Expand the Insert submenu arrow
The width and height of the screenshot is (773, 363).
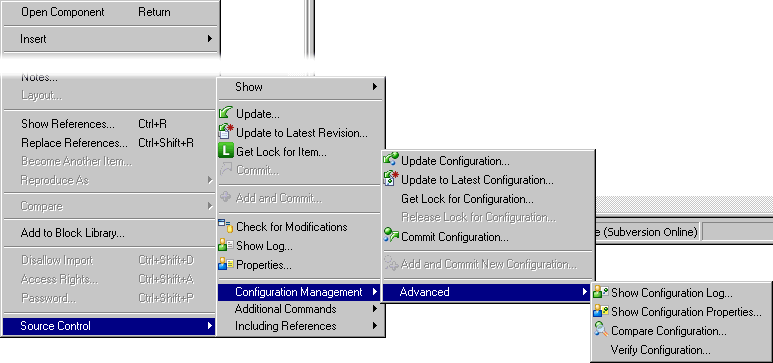pyautogui.click(x=210, y=38)
